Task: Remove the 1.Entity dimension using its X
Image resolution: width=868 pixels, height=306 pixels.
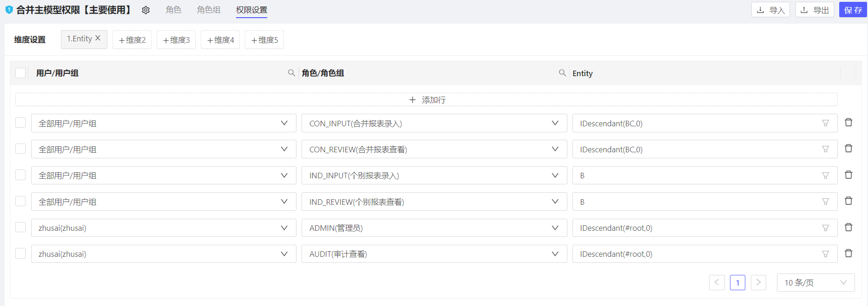Action: [98, 39]
